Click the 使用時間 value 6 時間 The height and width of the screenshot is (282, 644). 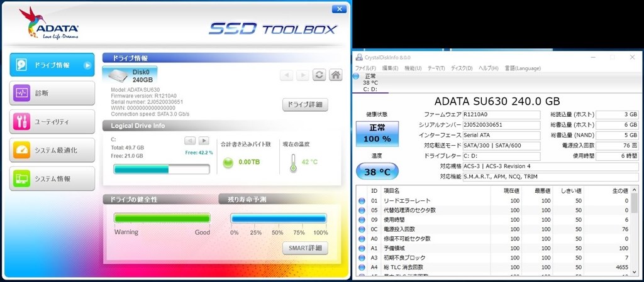pyautogui.click(x=618, y=156)
